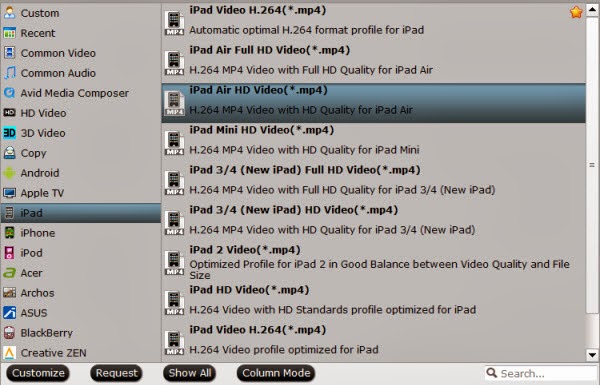Click 'Optimized Profile for iPad 2' description

tap(379, 269)
